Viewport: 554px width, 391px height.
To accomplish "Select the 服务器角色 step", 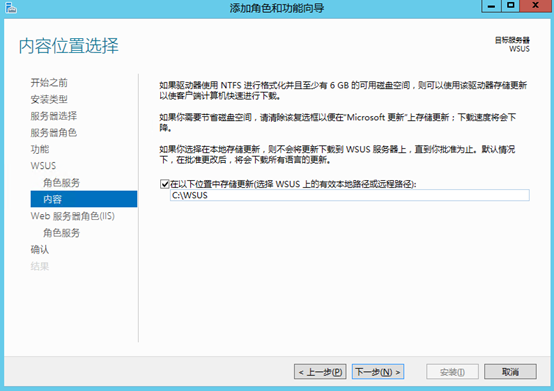I will point(54,132).
